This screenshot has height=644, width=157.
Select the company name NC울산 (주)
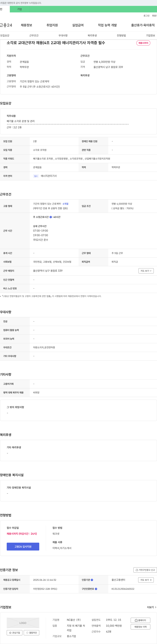[x=74, y=620]
